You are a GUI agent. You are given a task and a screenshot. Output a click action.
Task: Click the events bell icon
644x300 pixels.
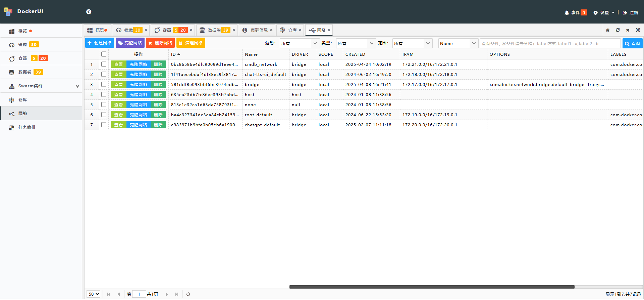[x=567, y=13]
